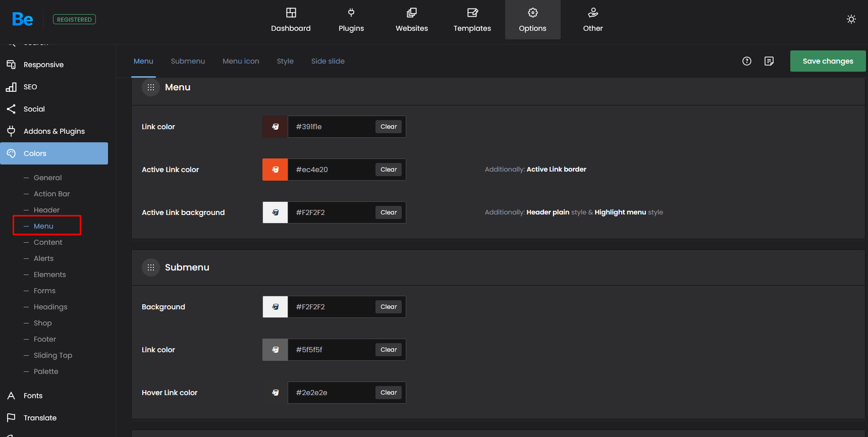Go to the Websites section

point(412,20)
